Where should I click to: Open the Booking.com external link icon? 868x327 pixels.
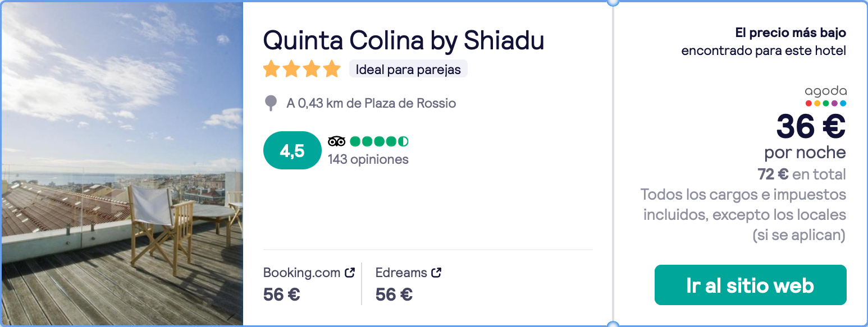click(350, 273)
